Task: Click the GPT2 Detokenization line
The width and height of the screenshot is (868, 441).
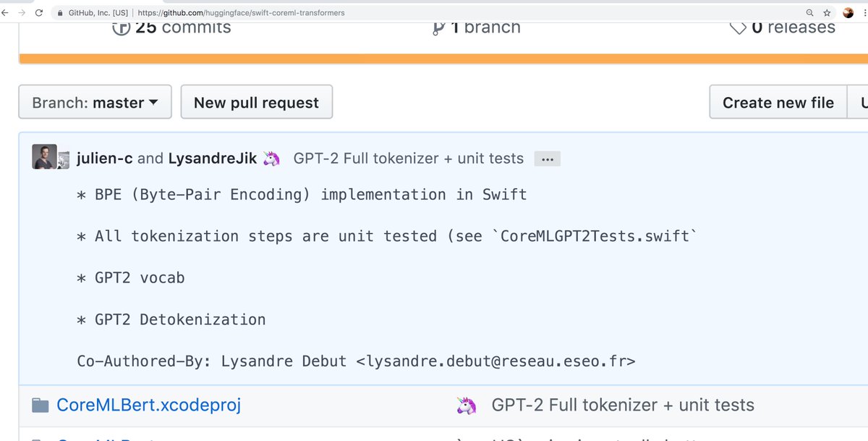Action: tap(171, 319)
